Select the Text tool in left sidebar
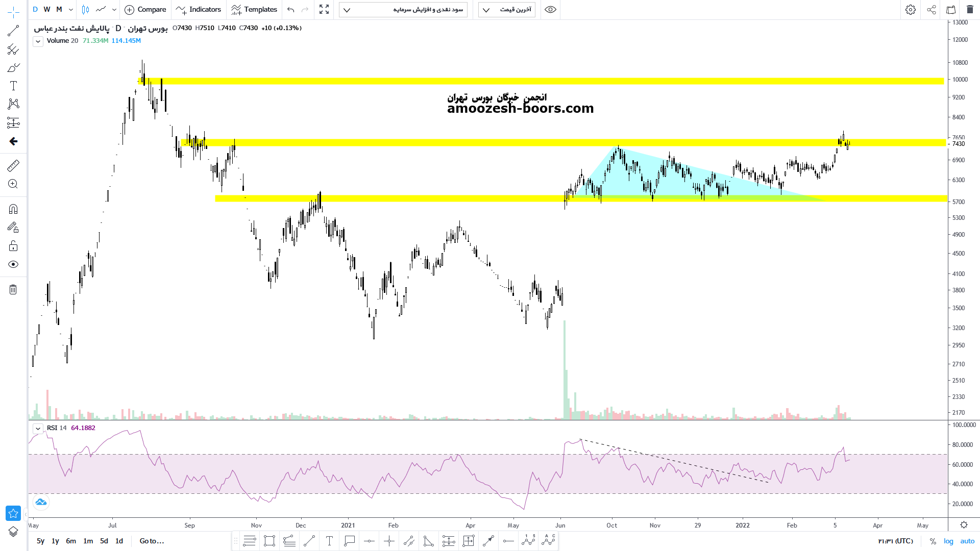Screen dimensions: 980x551 coord(13,86)
